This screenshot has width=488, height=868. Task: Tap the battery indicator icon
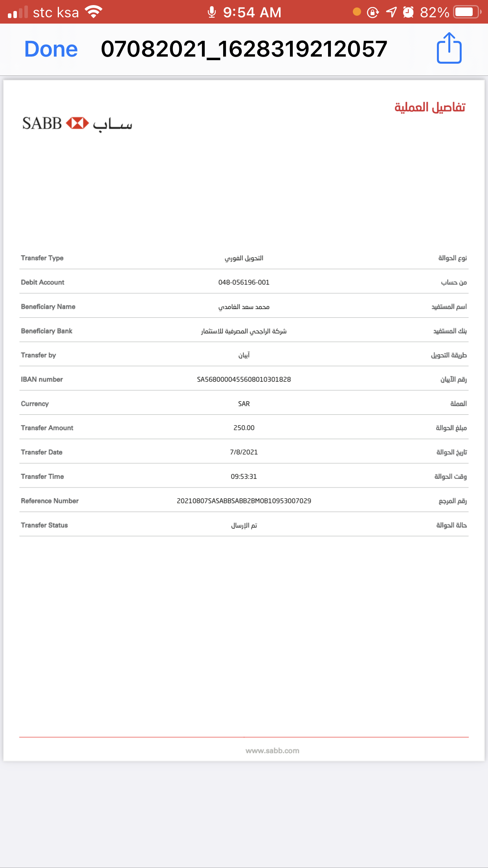(x=466, y=12)
